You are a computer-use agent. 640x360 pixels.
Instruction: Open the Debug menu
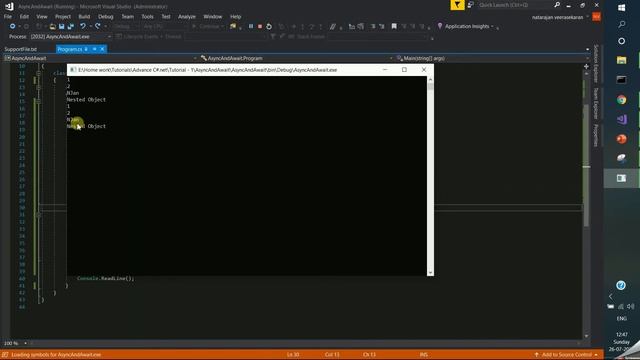point(106,17)
